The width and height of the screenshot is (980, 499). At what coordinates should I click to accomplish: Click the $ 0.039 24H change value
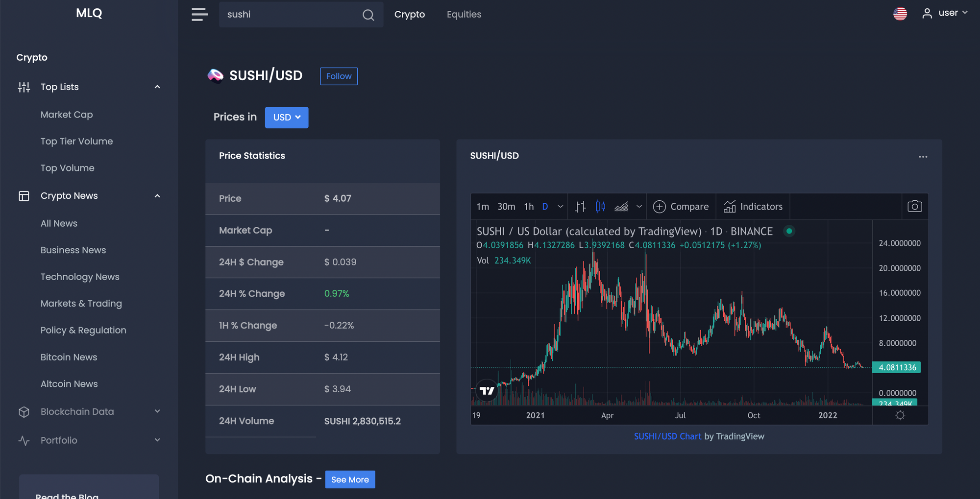coord(340,262)
